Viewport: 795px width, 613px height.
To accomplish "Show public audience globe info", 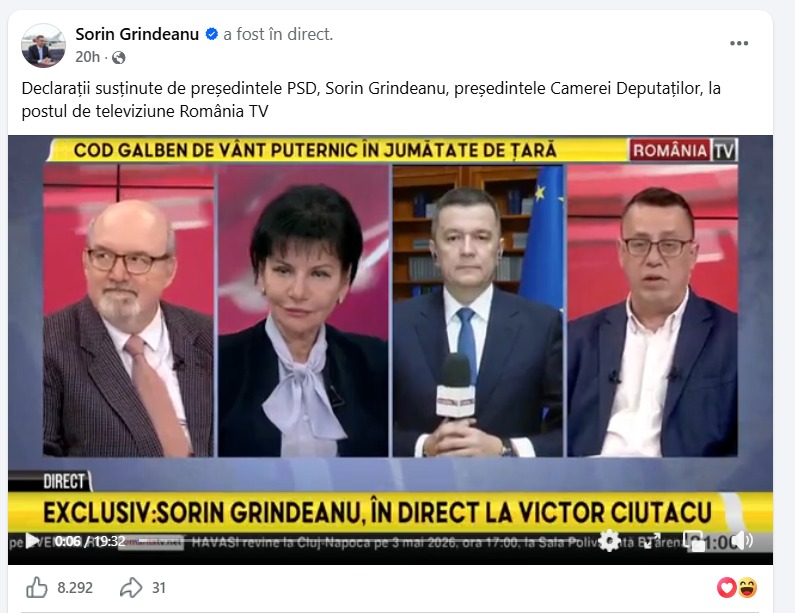I will [x=119, y=58].
